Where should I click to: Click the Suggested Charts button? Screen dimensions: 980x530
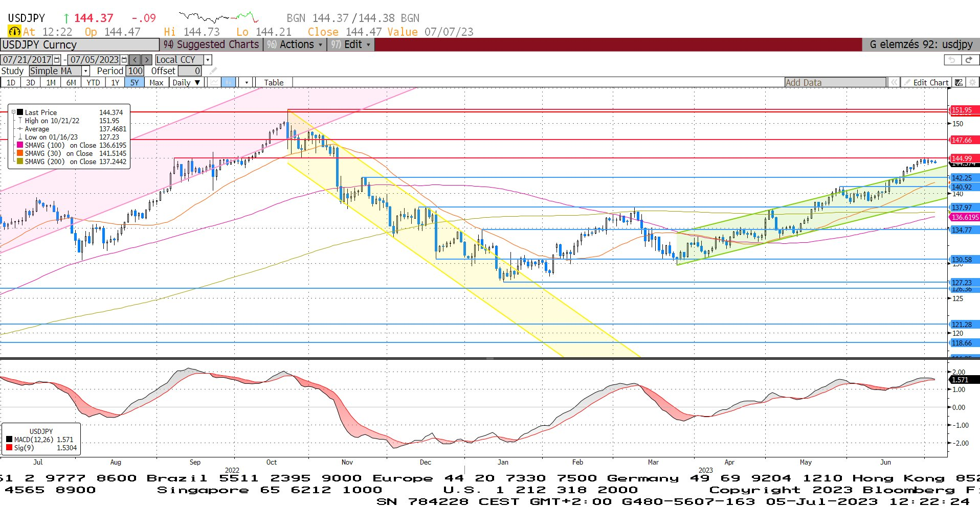211,44
